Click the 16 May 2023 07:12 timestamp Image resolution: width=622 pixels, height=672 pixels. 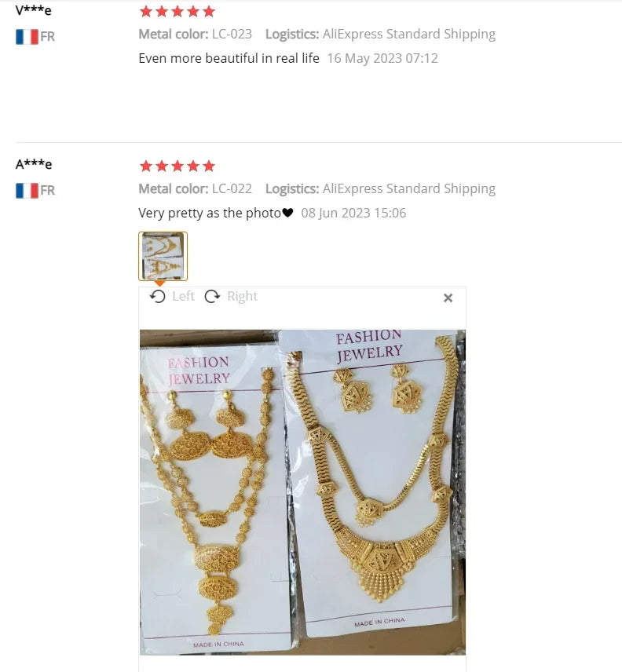(x=382, y=58)
